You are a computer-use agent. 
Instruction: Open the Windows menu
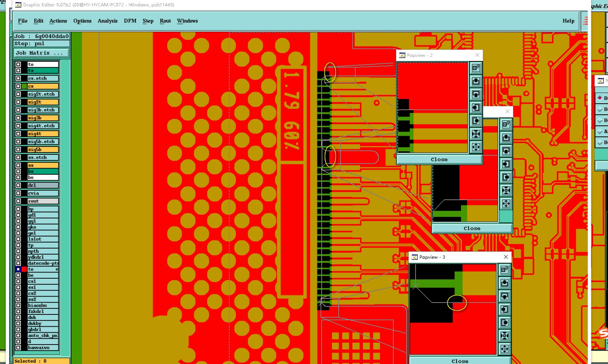pos(187,21)
